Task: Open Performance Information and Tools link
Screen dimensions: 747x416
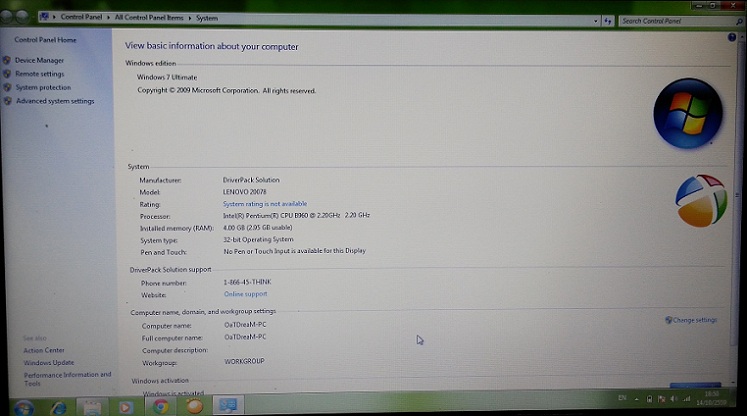Action: (67, 379)
